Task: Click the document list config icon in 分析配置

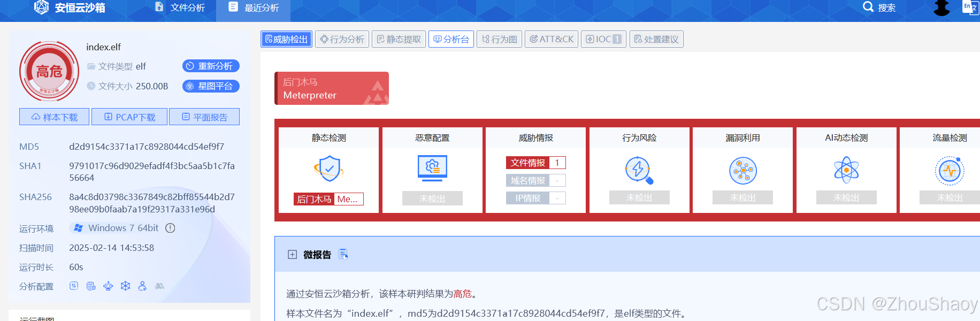Action: (91, 286)
